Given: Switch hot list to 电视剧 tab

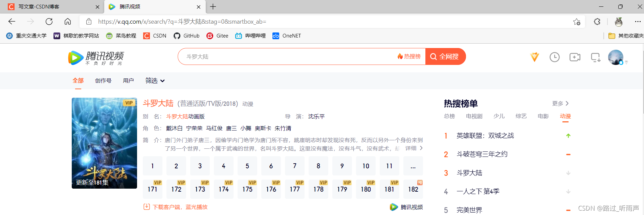Looking at the screenshot, I should tap(474, 116).
